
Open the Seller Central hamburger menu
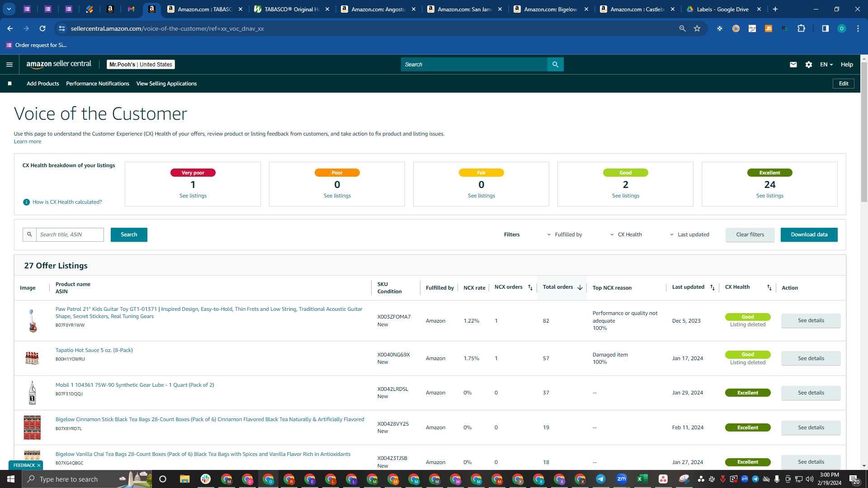[x=9, y=65]
